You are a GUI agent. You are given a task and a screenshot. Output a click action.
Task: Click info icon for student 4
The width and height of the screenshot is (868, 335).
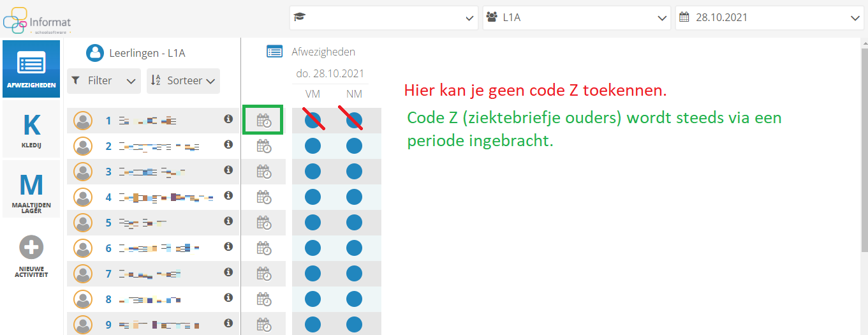[x=228, y=196]
